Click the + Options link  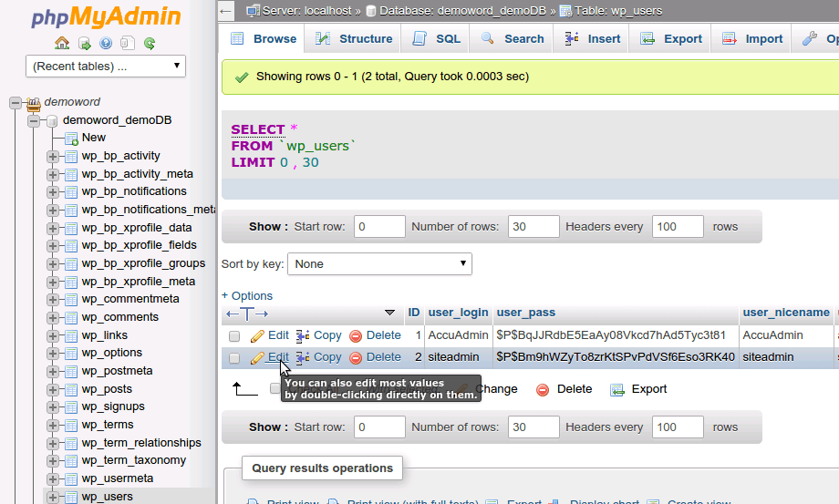click(247, 295)
